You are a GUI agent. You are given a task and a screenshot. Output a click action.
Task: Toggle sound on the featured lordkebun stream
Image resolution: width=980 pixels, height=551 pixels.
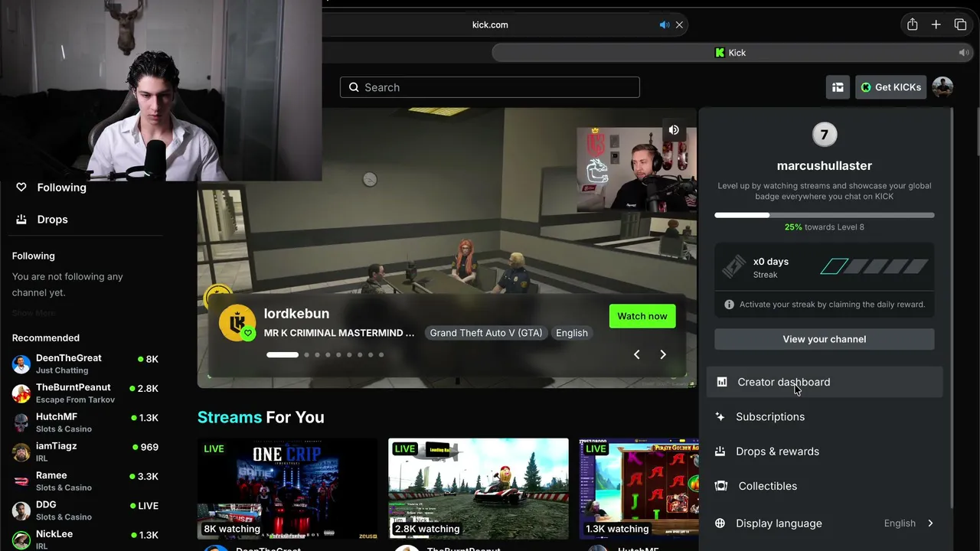click(x=674, y=130)
